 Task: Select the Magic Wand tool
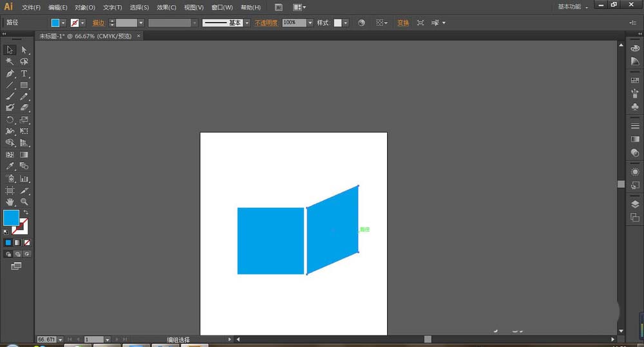pos(10,62)
